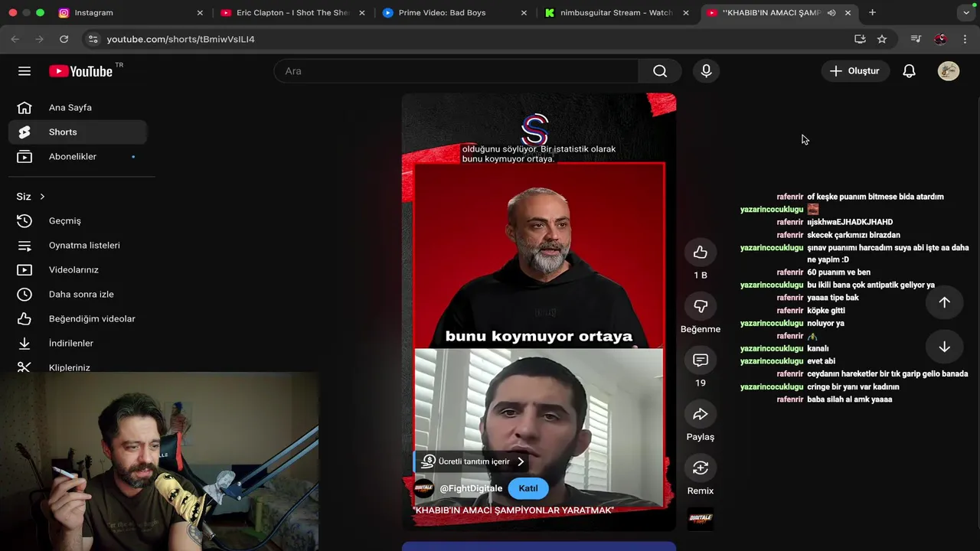The width and height of the screenshot is (980, 551).
Task: Open the @FightDigitale channel link
Action: [x=471, y=488]
